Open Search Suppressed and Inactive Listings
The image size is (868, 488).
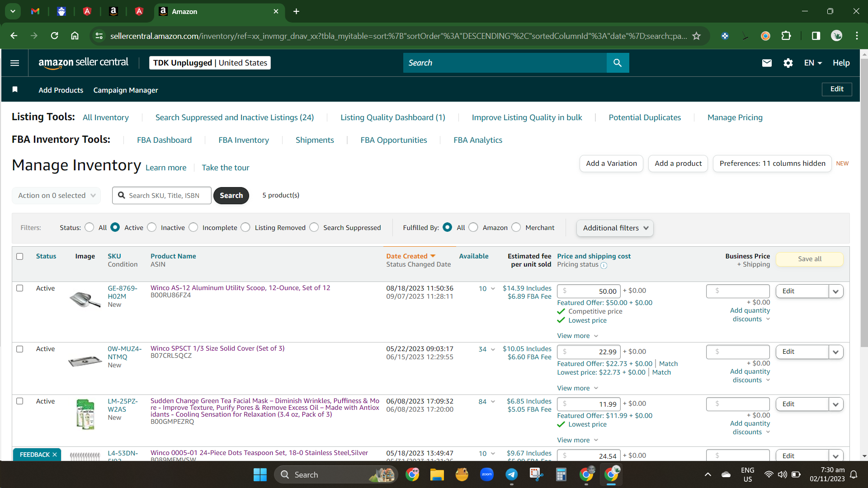tap(235, 117)
